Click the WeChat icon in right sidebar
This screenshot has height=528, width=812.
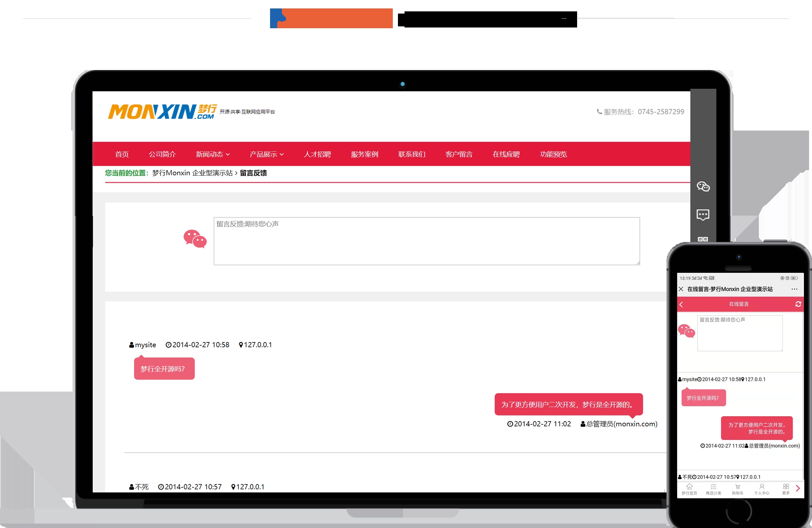tap(703, 187)
